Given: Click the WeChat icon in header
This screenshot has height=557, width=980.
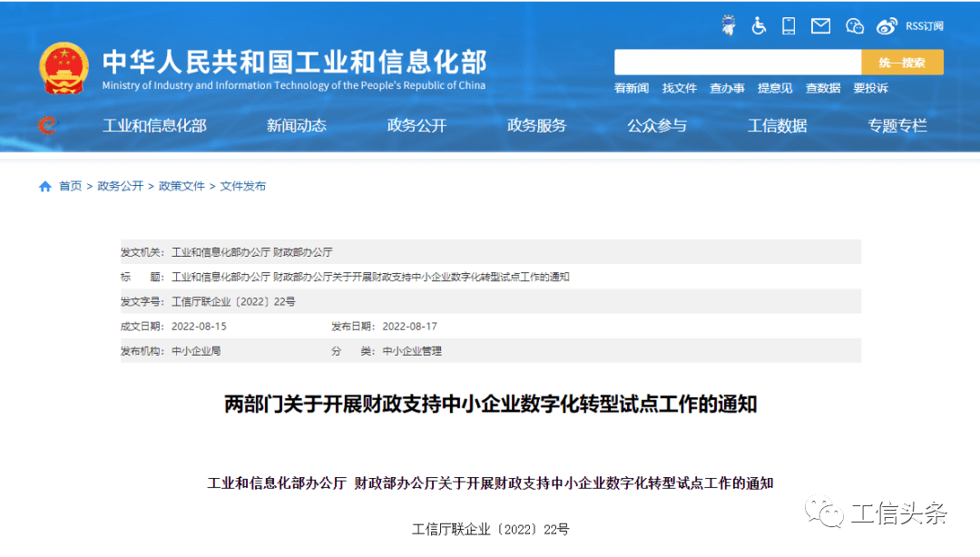Looking at the screenshot, I should tap(854, 26).
